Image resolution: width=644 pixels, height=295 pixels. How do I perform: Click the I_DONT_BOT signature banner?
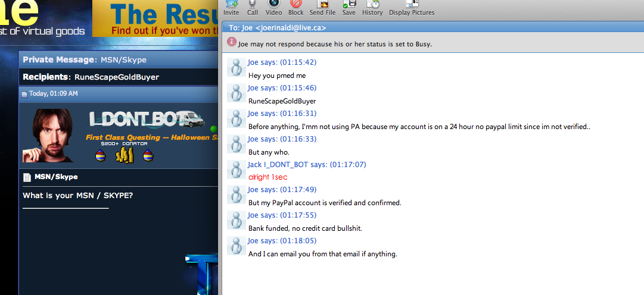point(147,119)
